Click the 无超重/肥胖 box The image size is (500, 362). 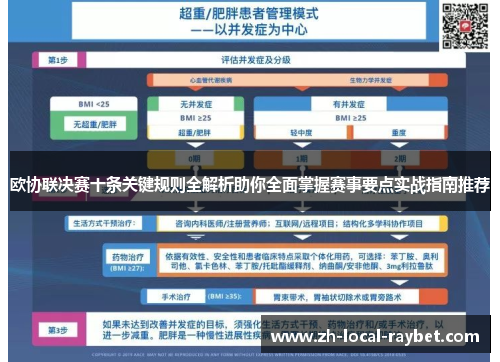coord(95,124)
